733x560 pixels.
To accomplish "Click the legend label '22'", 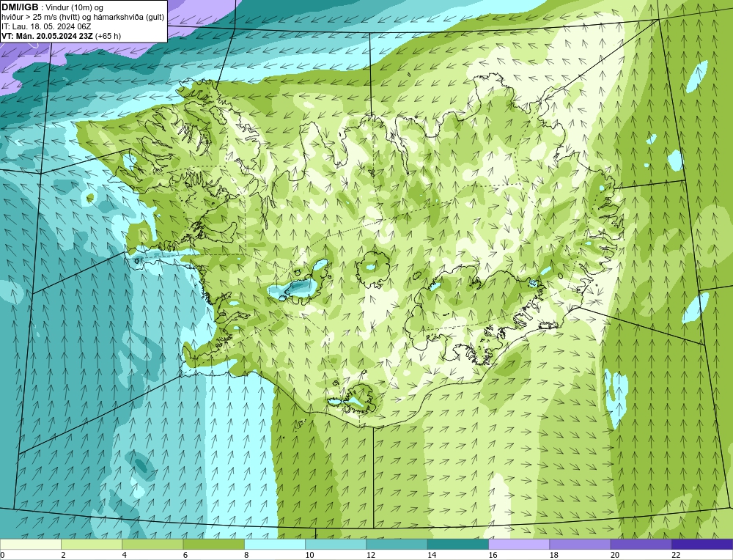I will pyautogui.click(x=676, y=555).
